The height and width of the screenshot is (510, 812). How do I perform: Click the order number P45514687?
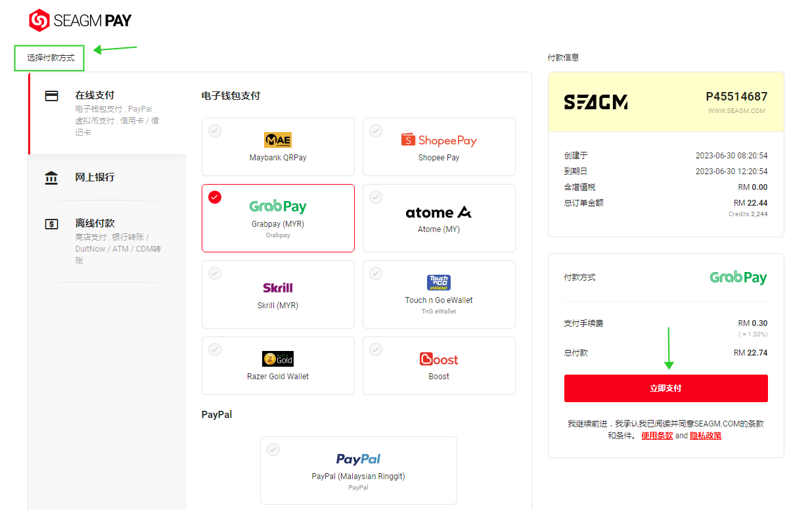(736, 97)
